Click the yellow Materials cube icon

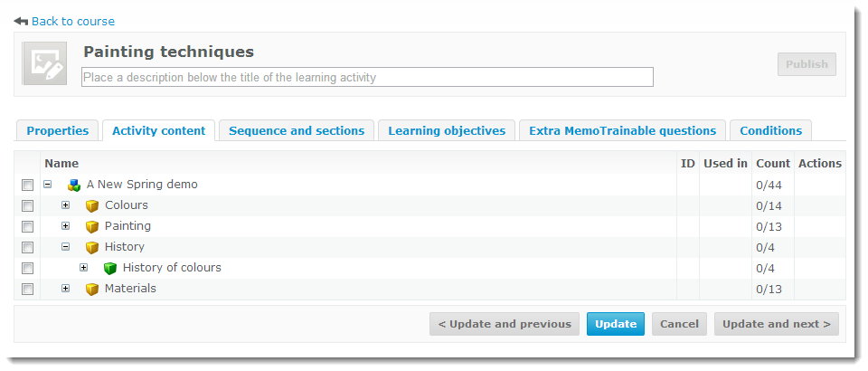tap(91, 290)
